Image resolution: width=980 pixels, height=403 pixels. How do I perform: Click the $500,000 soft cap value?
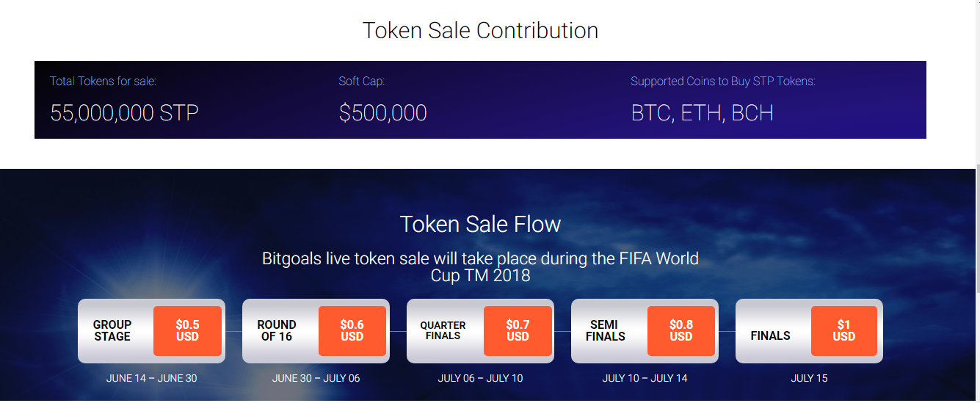point(382,112)
